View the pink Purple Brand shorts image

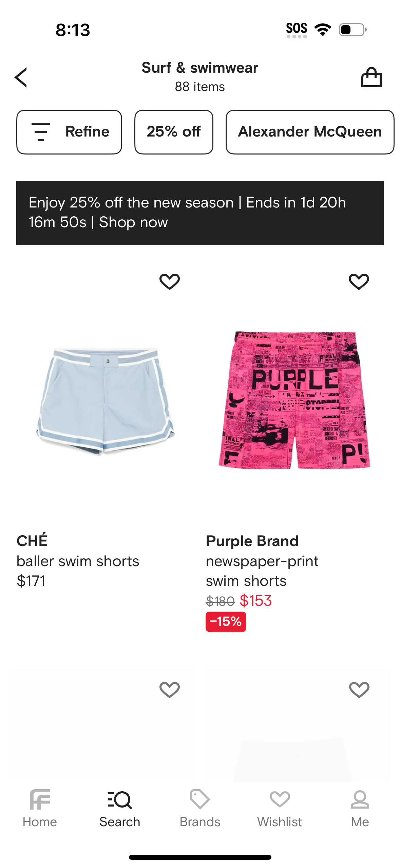(294, 400)
